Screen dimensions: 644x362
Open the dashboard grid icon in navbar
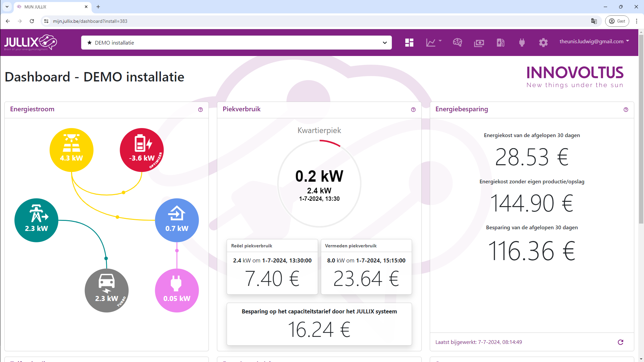coord(409,43)
